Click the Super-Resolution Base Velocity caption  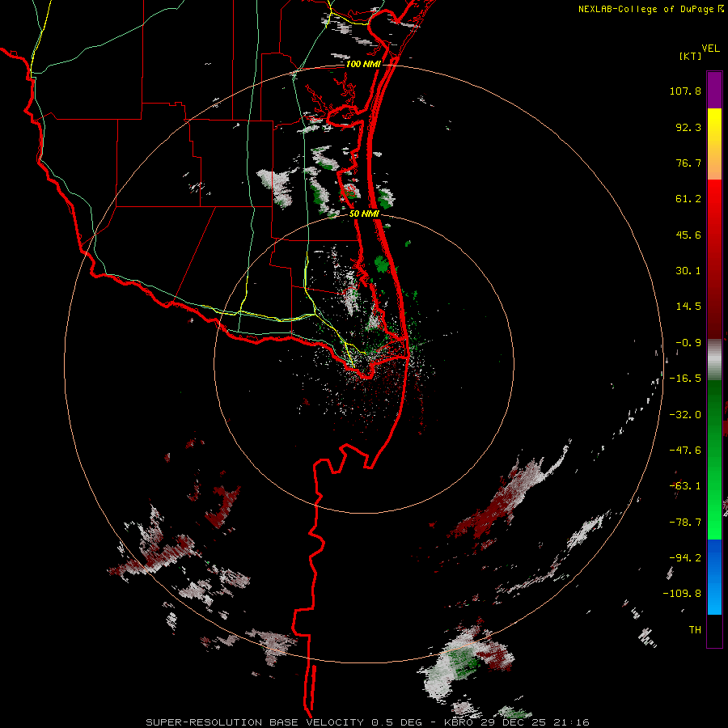point(367,722)
